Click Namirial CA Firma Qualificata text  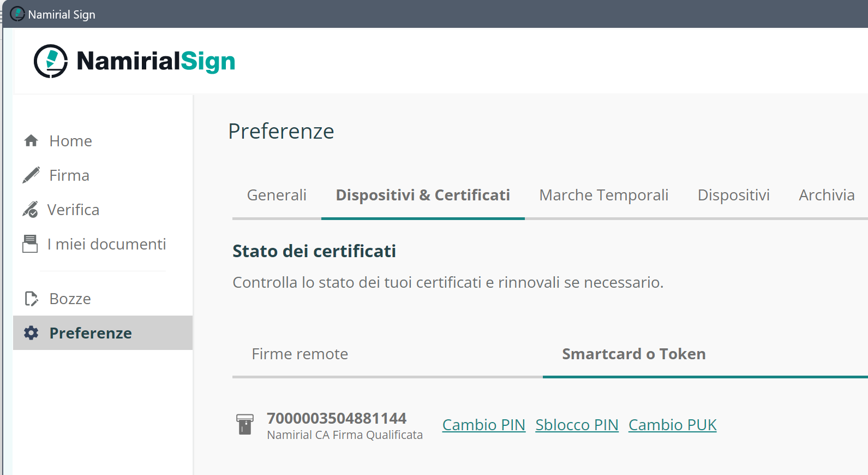click(345, 435)
